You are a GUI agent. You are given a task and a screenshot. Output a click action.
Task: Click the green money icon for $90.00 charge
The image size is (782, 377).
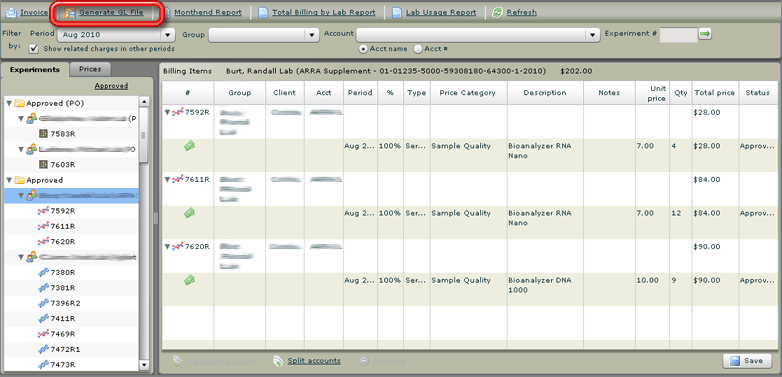click(x=189, y=280)
